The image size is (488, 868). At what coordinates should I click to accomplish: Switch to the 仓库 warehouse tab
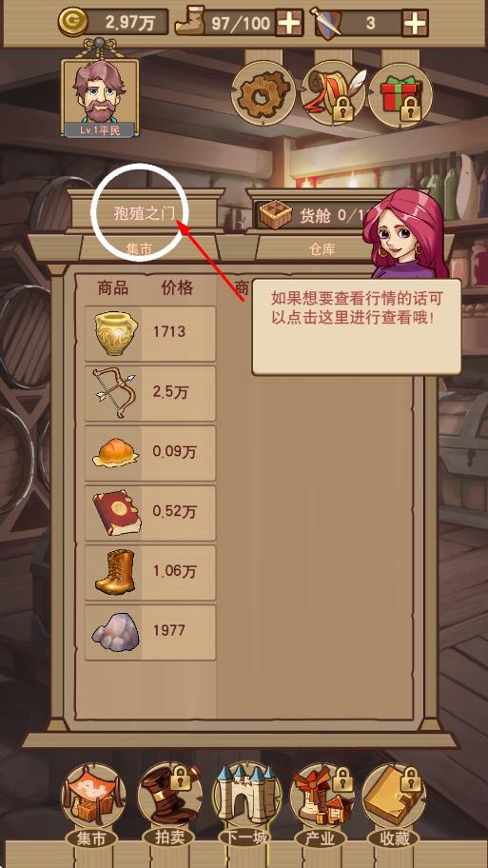tap(322, 249)
